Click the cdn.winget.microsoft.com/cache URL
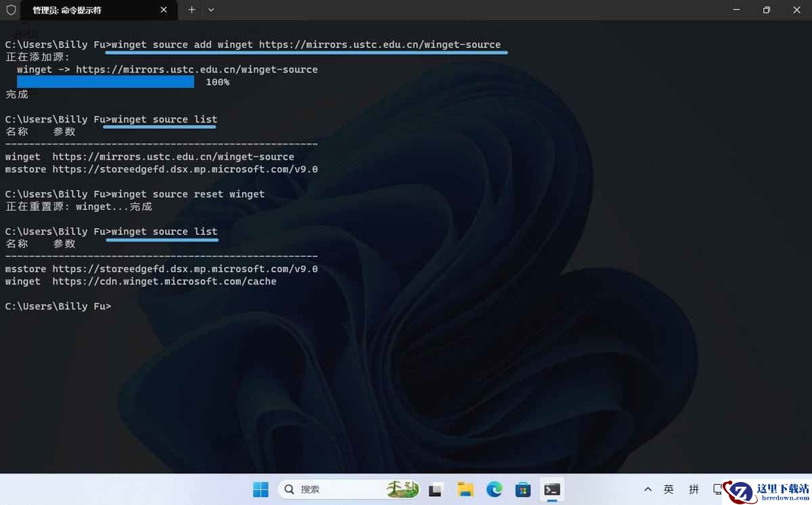The width and height of the screenshot is (812, 505). [x=164, y=281]
